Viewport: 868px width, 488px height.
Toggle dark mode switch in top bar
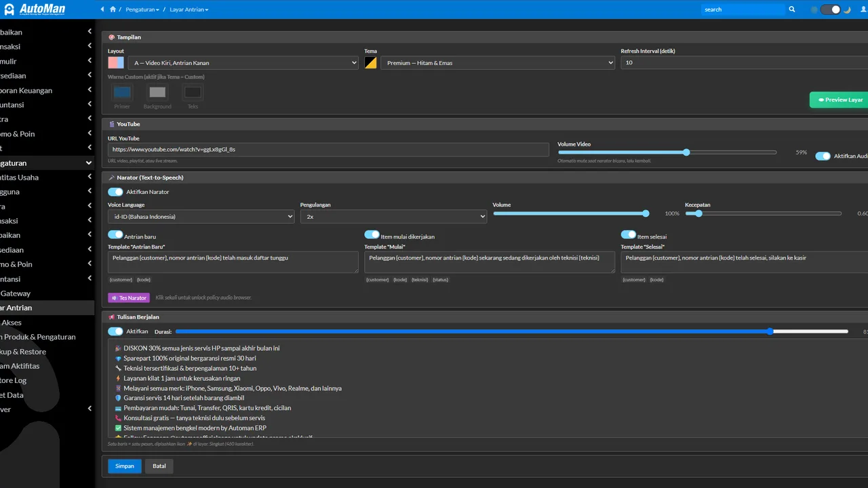831,9
